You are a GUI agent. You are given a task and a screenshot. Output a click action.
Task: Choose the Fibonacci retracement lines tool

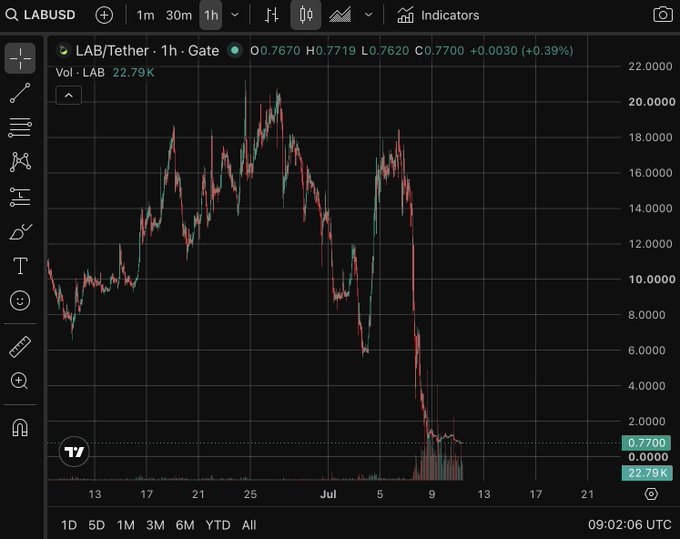[20, 127]
